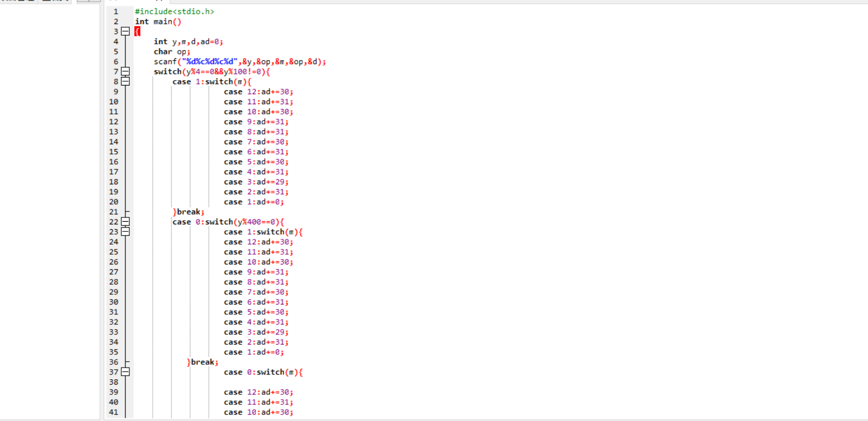
Task: Click the '}break;' statement on line 21
Action: 189,212
